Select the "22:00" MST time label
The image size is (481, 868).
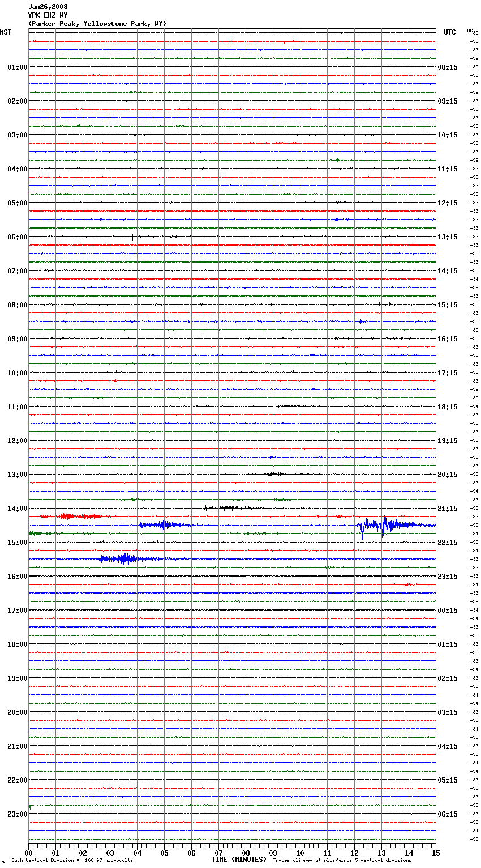18,780
